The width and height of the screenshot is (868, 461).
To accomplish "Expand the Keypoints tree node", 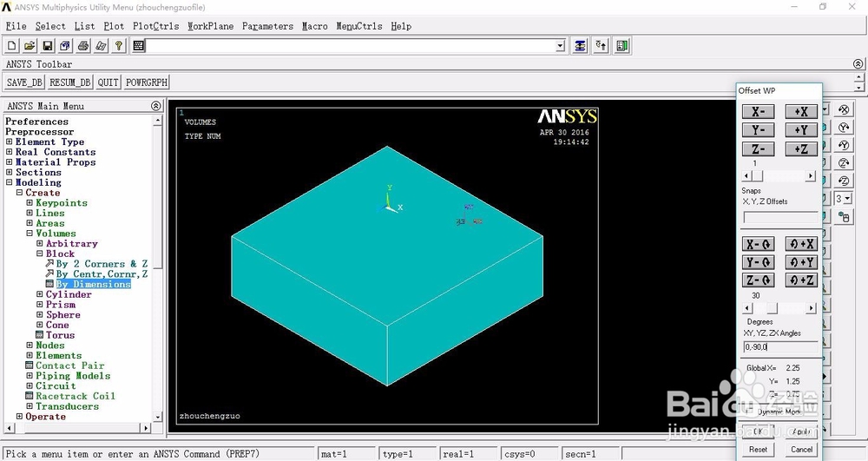I will 30,203.
